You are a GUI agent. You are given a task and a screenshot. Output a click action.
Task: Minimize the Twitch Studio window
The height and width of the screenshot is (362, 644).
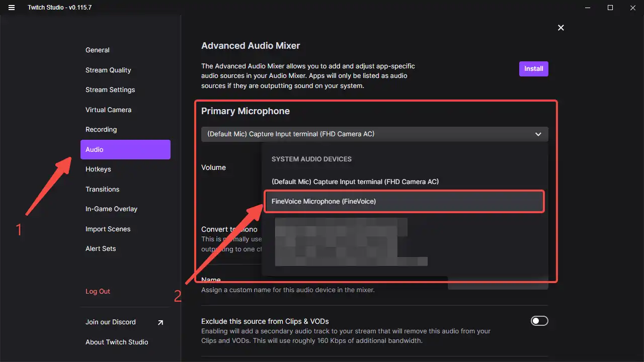click(x=587, y=8)
